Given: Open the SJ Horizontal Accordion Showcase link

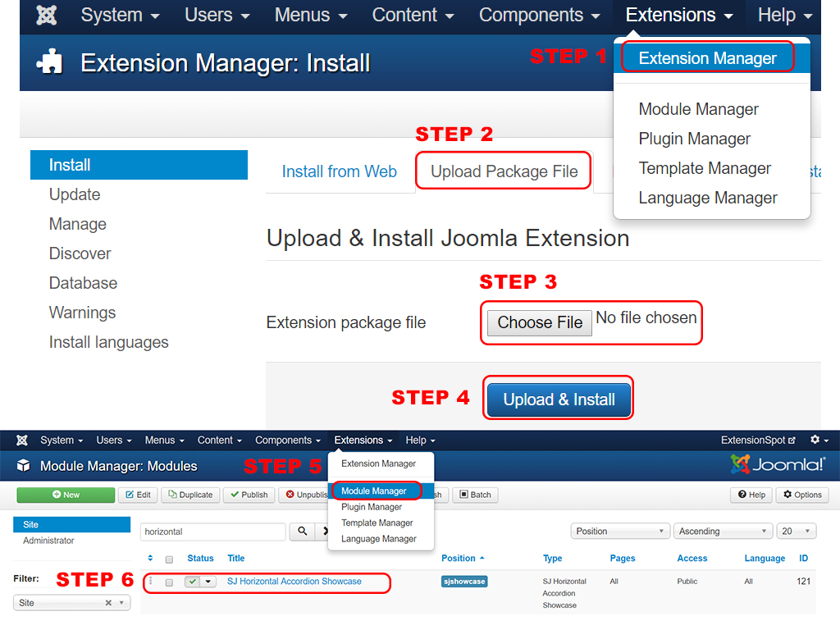Looking at the screenshot, I should [294, 582].
